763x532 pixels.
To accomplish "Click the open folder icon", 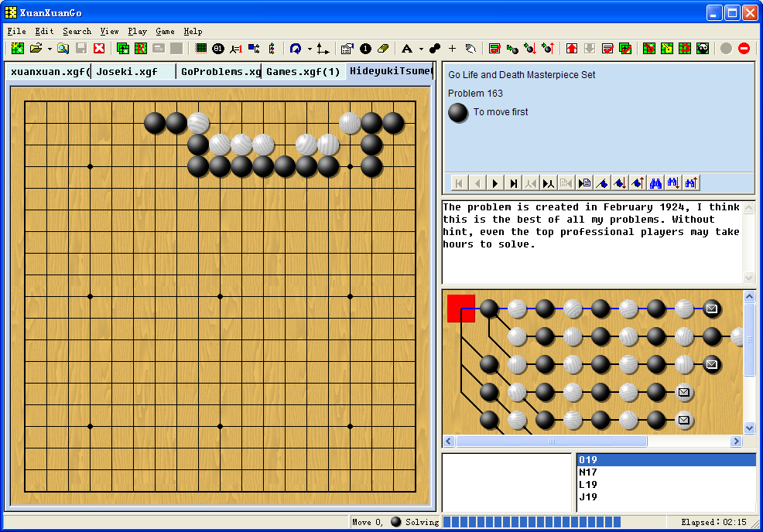I will (36, 48).
